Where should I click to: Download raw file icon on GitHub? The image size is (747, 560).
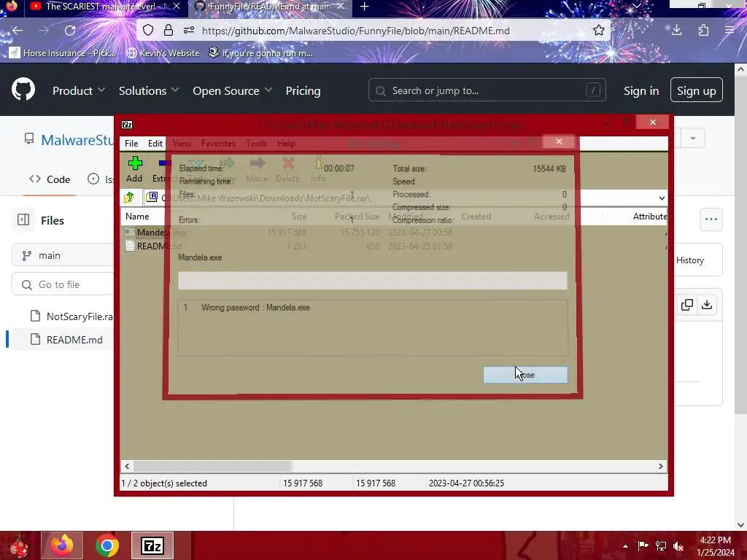click(x=707, y=305)
